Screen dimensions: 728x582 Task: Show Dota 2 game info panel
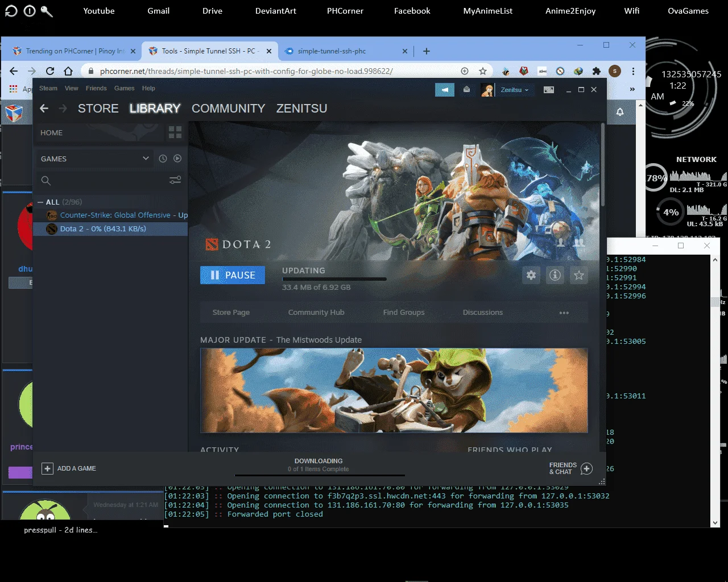(555, 275)
